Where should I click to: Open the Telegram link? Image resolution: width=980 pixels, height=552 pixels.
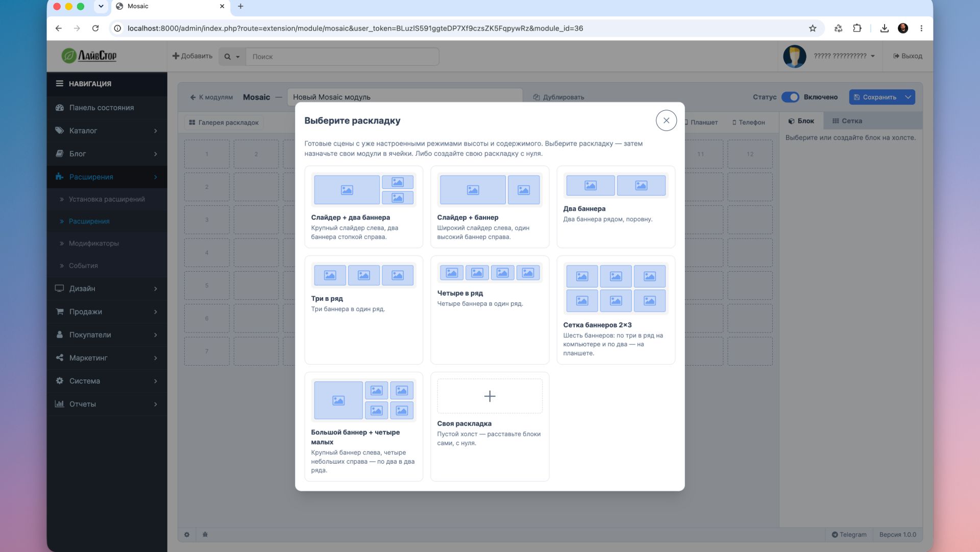(849, 535)
